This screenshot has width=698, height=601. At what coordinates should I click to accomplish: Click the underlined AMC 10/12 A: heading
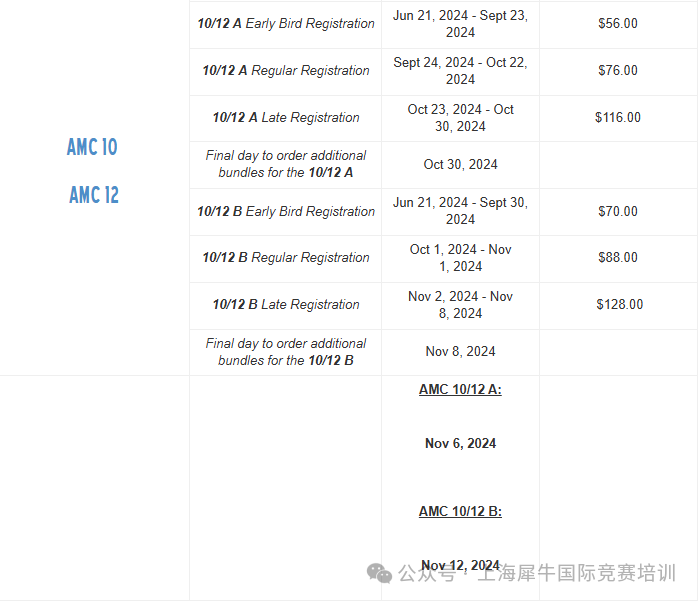point(460,390)
